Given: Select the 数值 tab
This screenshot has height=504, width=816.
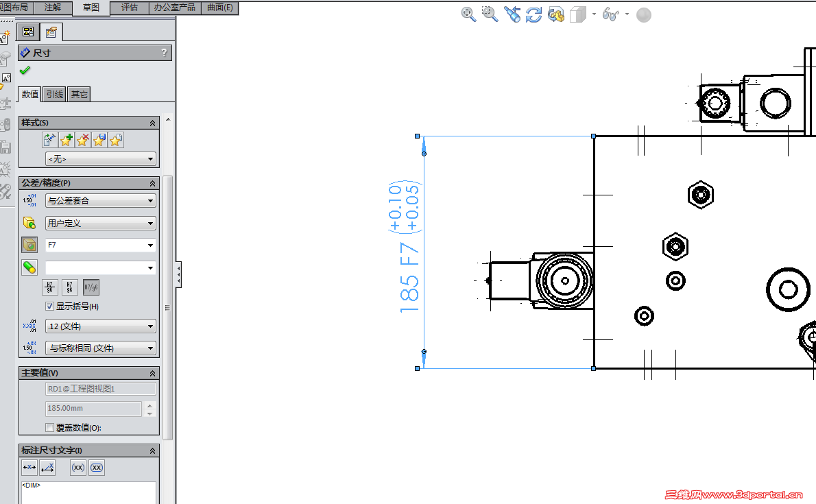Looking at the screenshot, I should (30, 94).
